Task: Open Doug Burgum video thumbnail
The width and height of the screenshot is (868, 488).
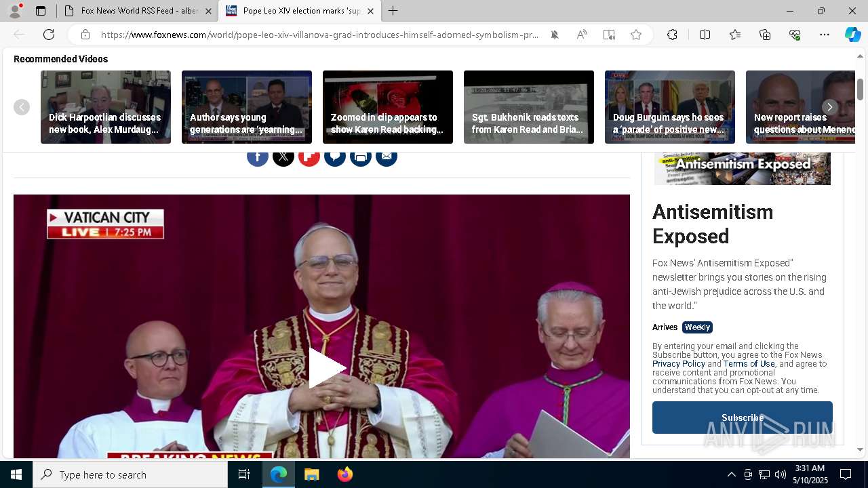Action: 670,107
